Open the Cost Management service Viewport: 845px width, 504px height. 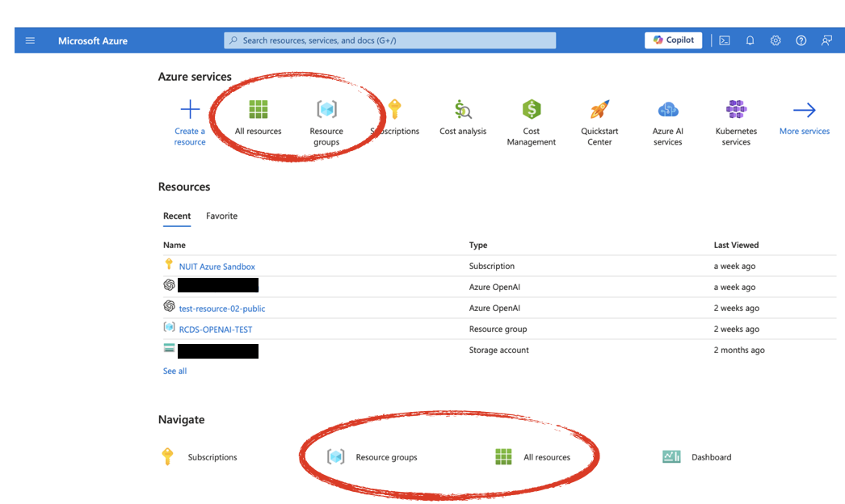point(532,110)
